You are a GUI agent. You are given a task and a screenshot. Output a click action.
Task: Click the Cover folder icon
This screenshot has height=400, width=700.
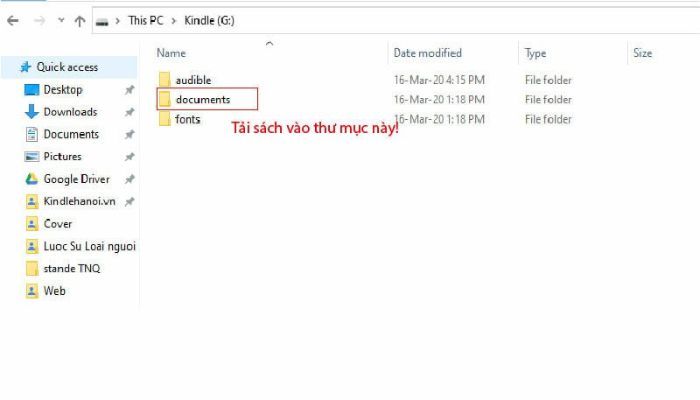pos(32,224)
